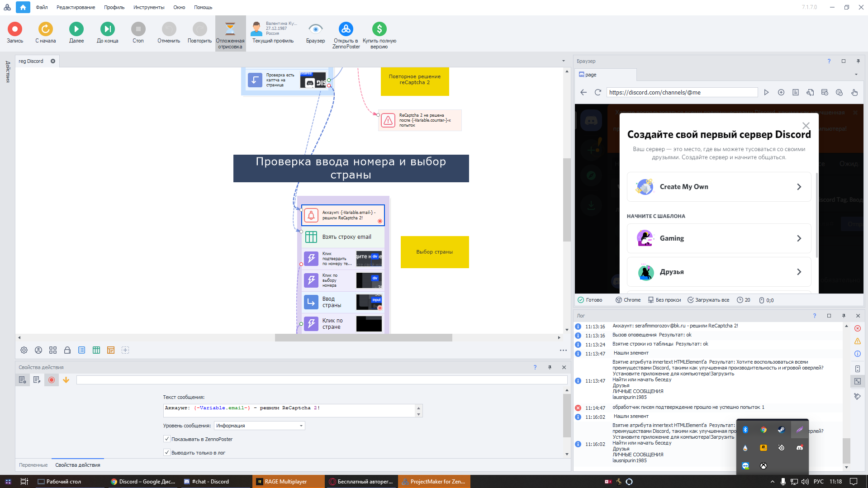Choose the Gaming server template
The image size is (868, 488).
(x=719, y=238)
